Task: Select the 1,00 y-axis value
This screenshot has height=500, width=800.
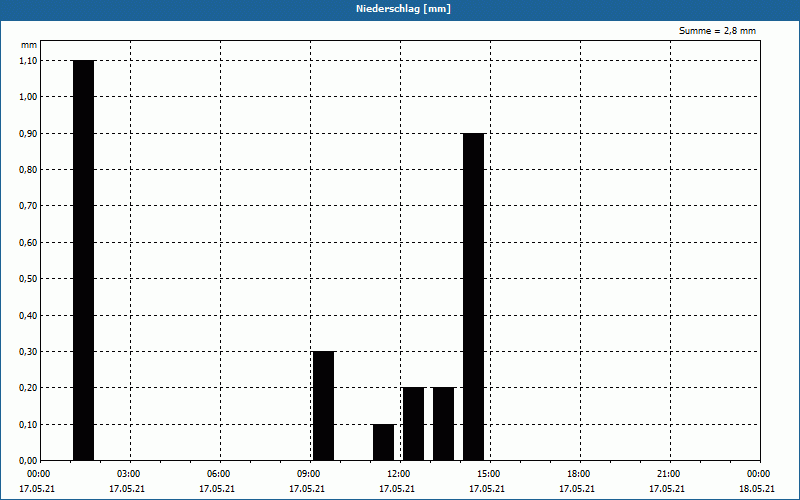Action: [29, 96]
